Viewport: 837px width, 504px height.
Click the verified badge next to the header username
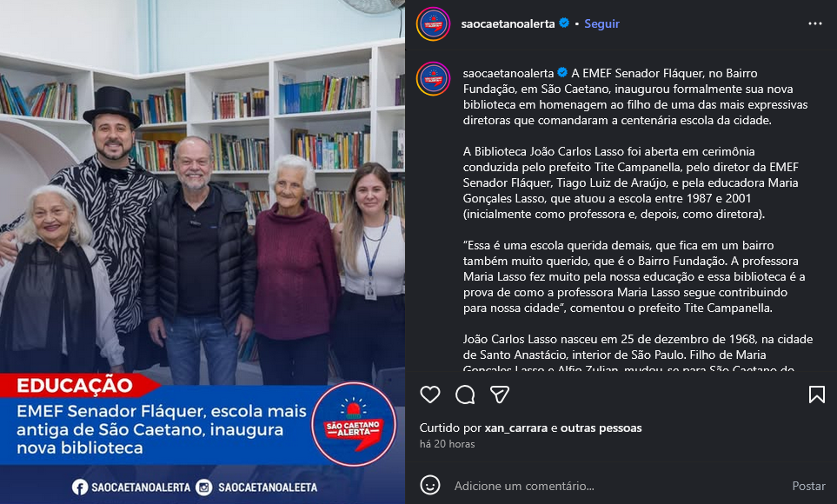pos(564,23)
